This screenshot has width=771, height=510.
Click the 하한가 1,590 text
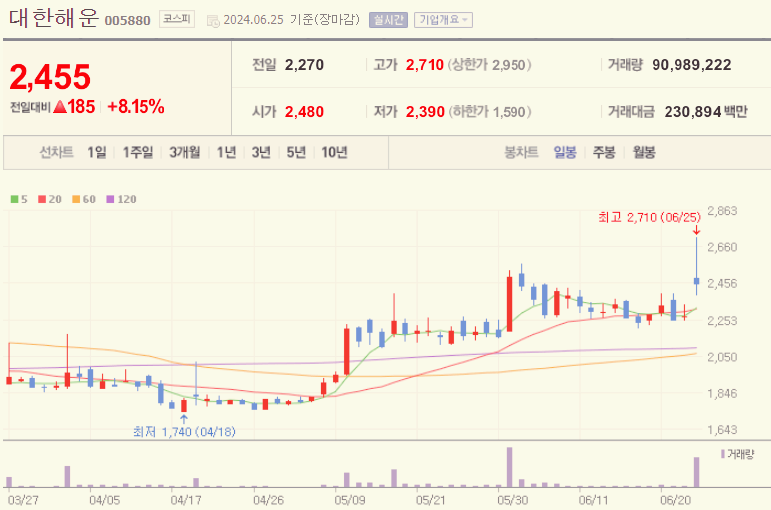(x=490, y=112)
